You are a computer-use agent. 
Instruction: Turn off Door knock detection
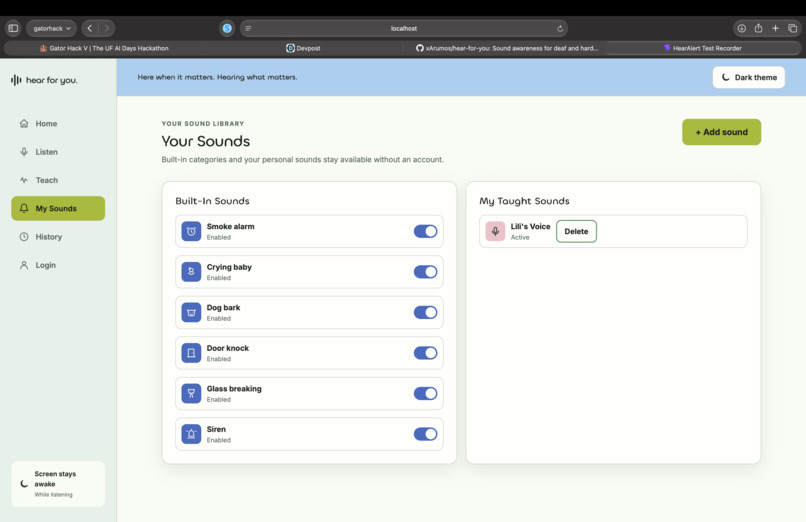(425, 353)
